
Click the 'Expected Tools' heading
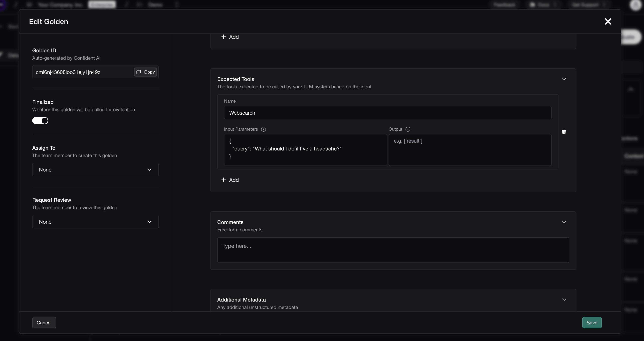coord(235,79)
